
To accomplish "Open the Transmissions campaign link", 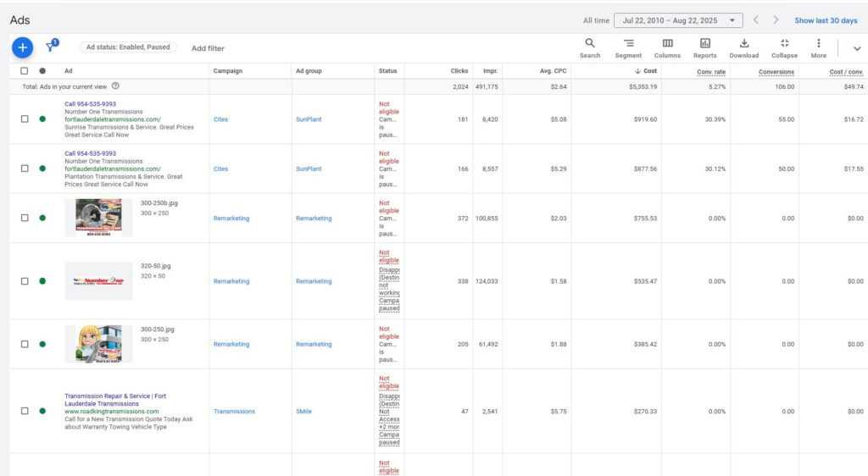I will point(234,412).
